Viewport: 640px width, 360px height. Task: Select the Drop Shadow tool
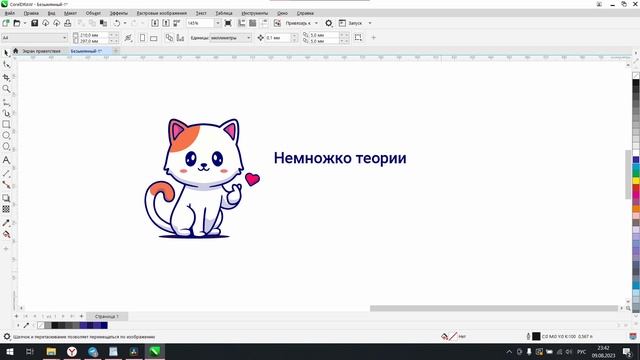6,198
